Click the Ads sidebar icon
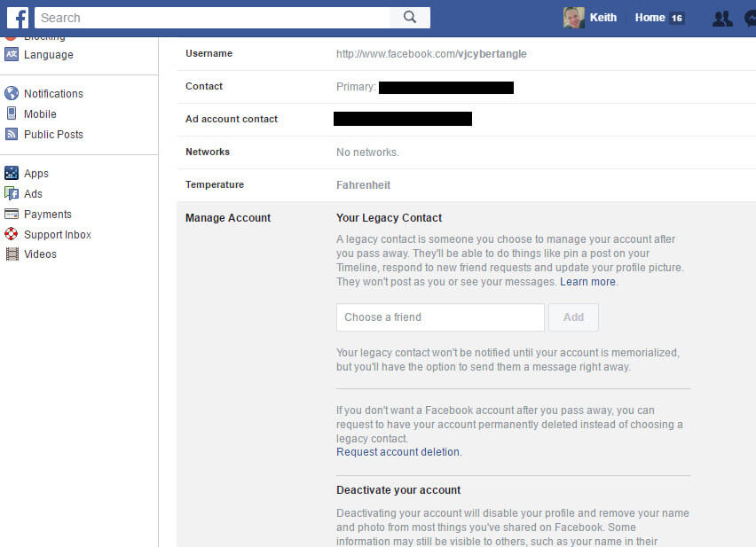The height and width of the screenshot is (547, 756). (x=12, y=193)
